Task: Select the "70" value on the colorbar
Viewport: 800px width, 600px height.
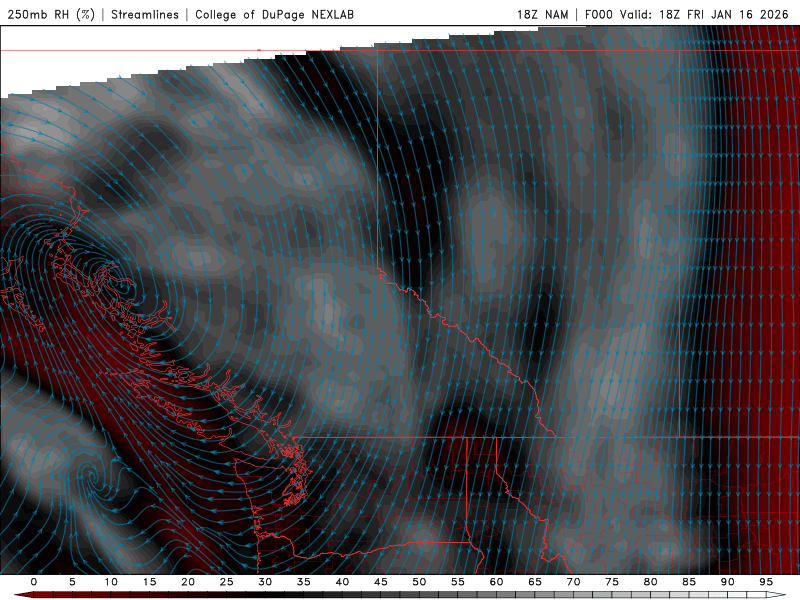Action: [573, 582]
